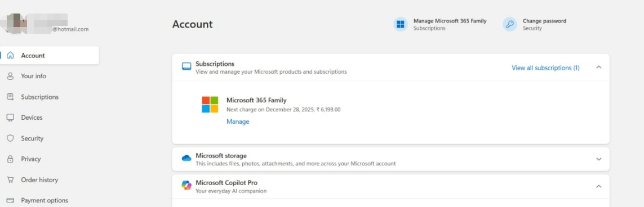The height and width of the screenshot is (207, 644).
Task: Click the Change password shortcut text
Action: tap(544, 21)
